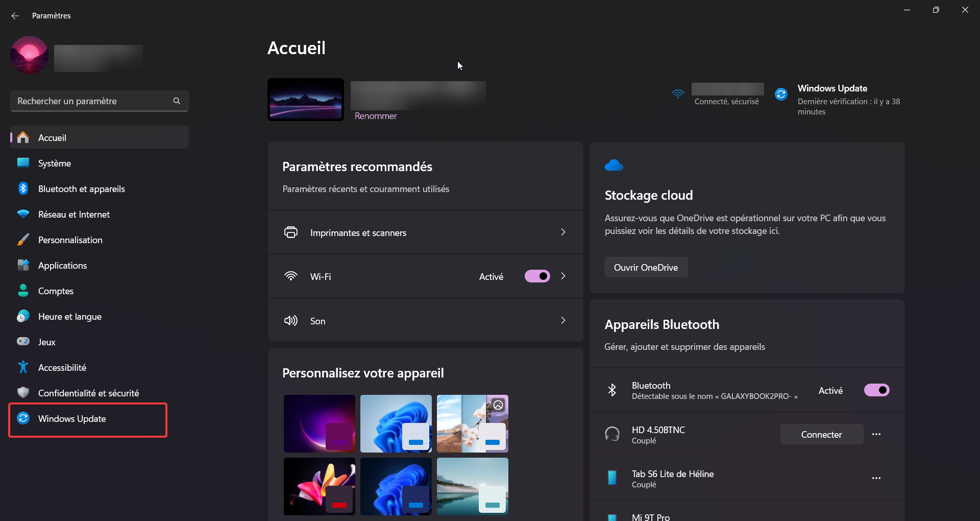The width and height of the screenshot is (980, 521).
Task: Click the Comptes person icon
Action: [x=23, y=291]
